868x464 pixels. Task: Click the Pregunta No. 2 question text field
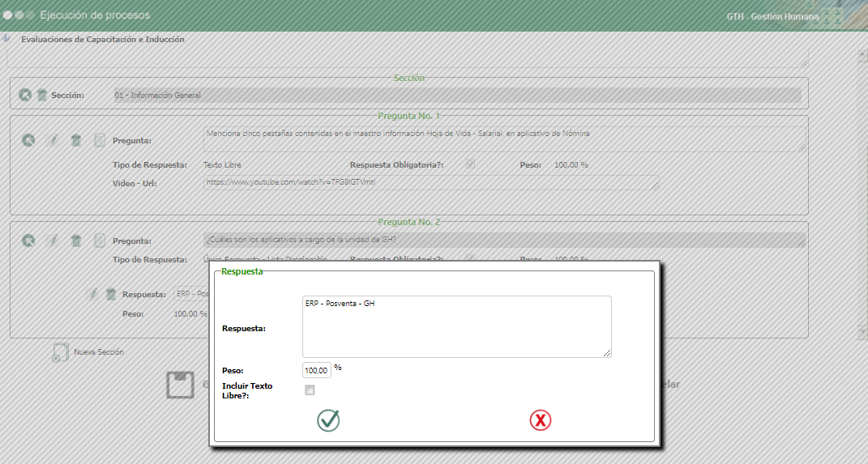tap(504, 240)
